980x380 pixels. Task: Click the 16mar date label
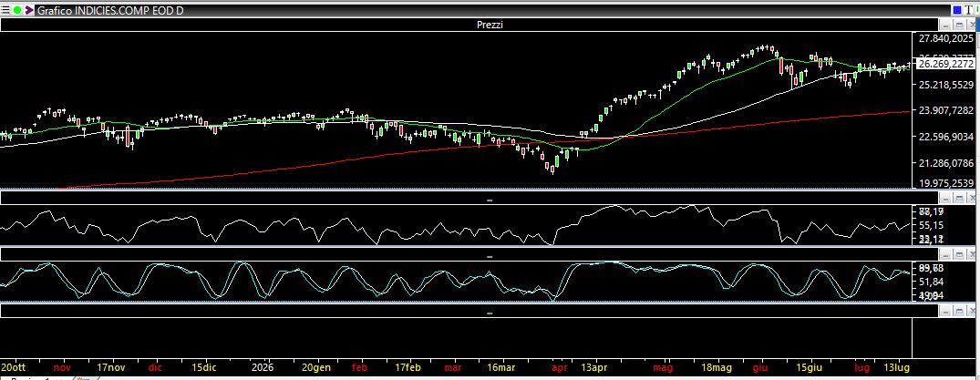click(x=501, y=367)
